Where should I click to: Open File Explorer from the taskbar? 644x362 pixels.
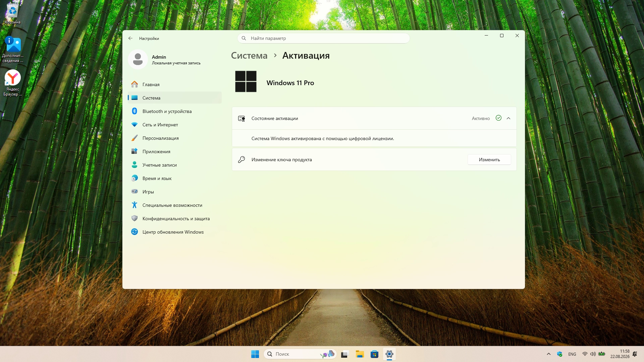[x=360, y=354]
